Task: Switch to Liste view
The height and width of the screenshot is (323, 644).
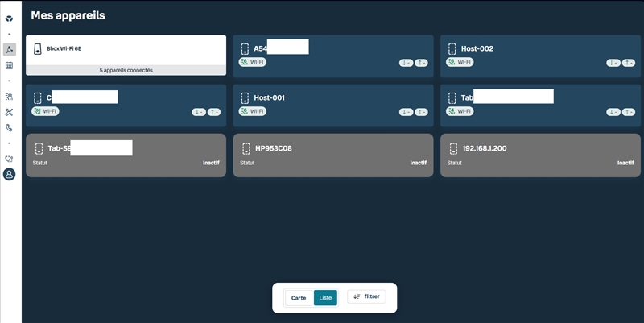Action: (x=325, y=298)
